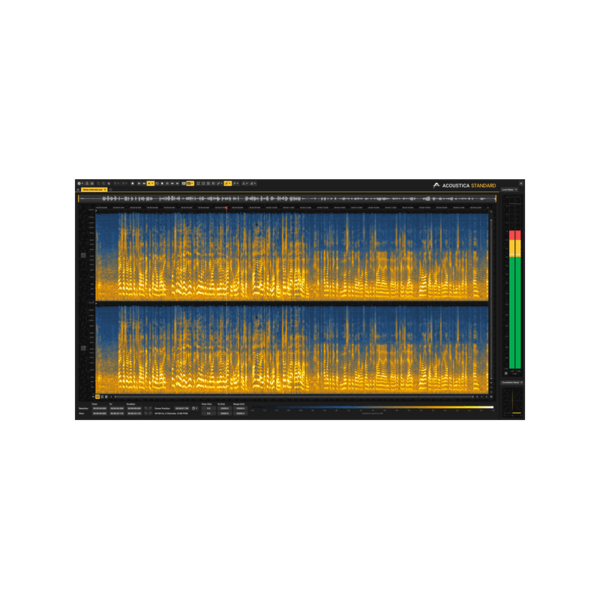Viewport: 600px width, 600px height.
Task: Open the time format clock dropdown
Action: 194,408
